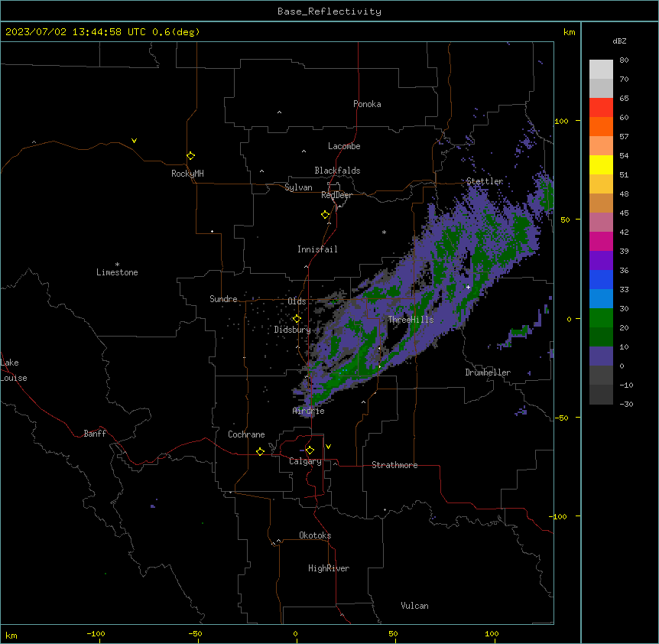This screenshot has height=644, width=659.
Task: Click the Cochrane label
Action: (246, 434)
